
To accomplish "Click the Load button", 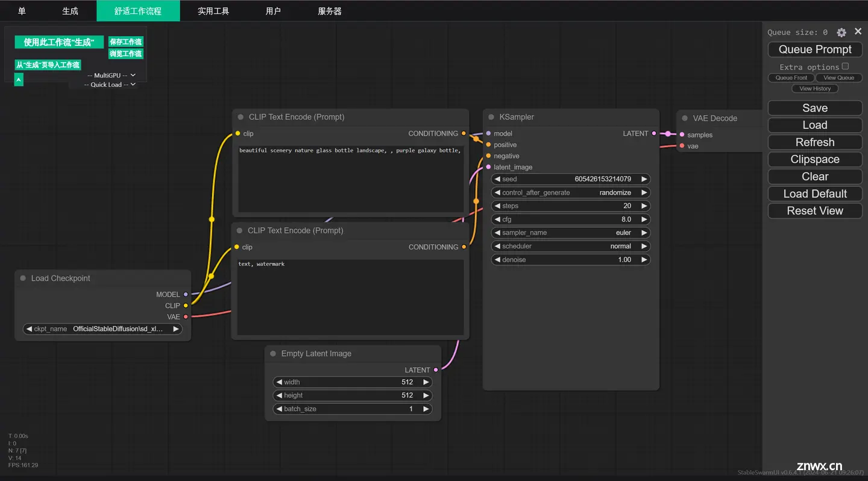I will [815, 125].
